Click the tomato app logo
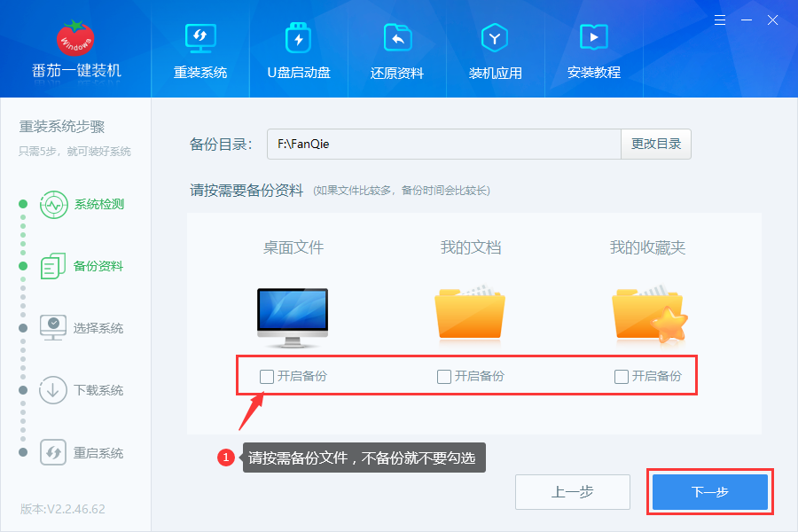The image size is (798, 532). point(75,37)
